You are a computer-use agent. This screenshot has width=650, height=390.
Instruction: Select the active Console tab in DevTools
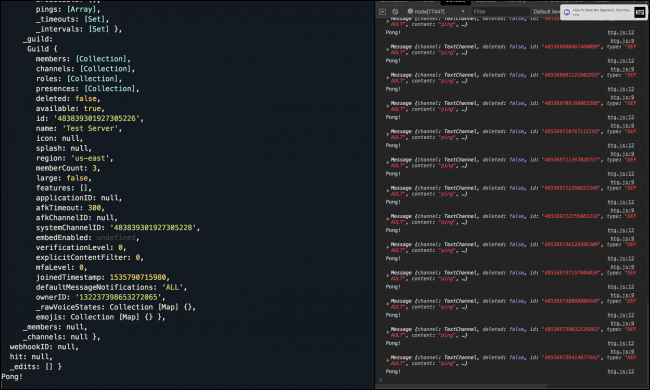[x=455, y=2]
